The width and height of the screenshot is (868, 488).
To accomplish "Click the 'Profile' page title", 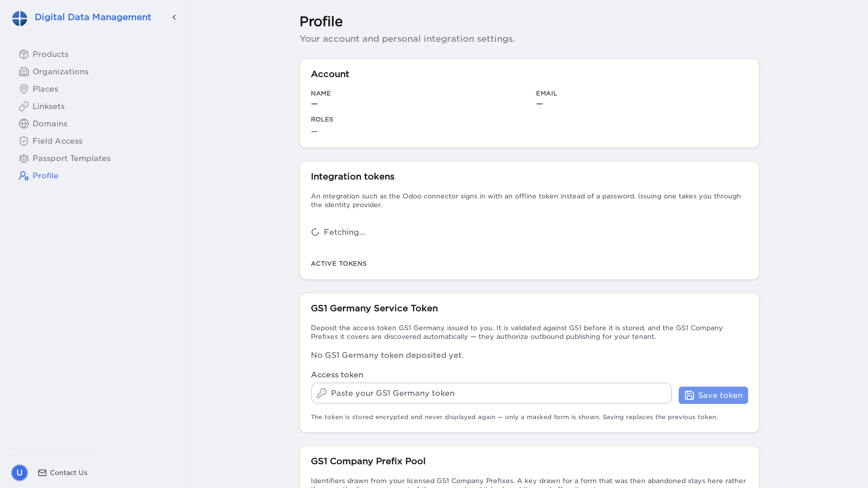I will (x=321, y=21).
